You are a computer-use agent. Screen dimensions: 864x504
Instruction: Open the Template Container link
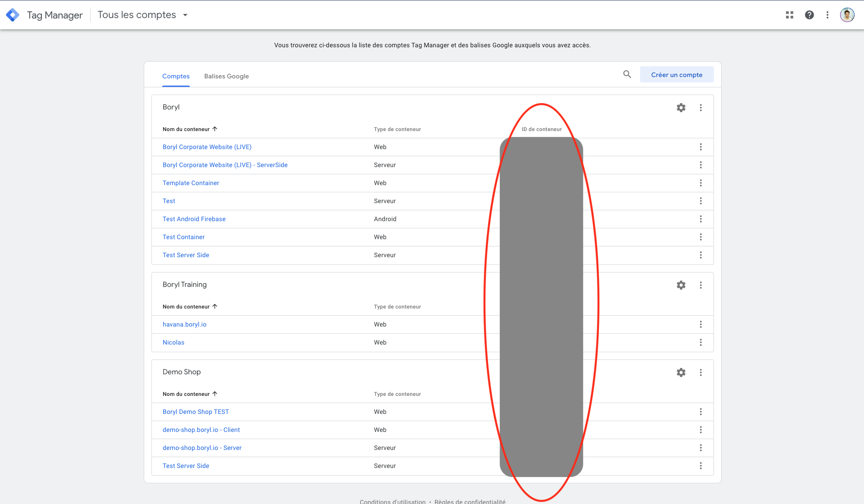pos(191,183)
